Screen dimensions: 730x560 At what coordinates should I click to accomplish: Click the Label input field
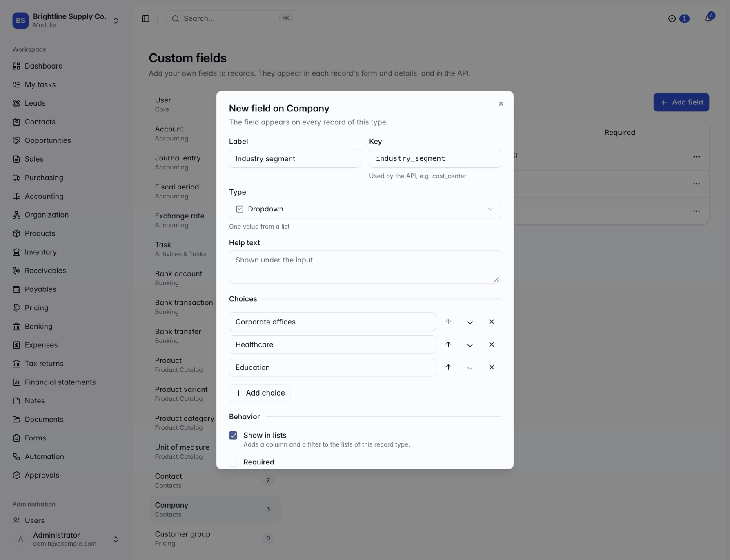295,158
